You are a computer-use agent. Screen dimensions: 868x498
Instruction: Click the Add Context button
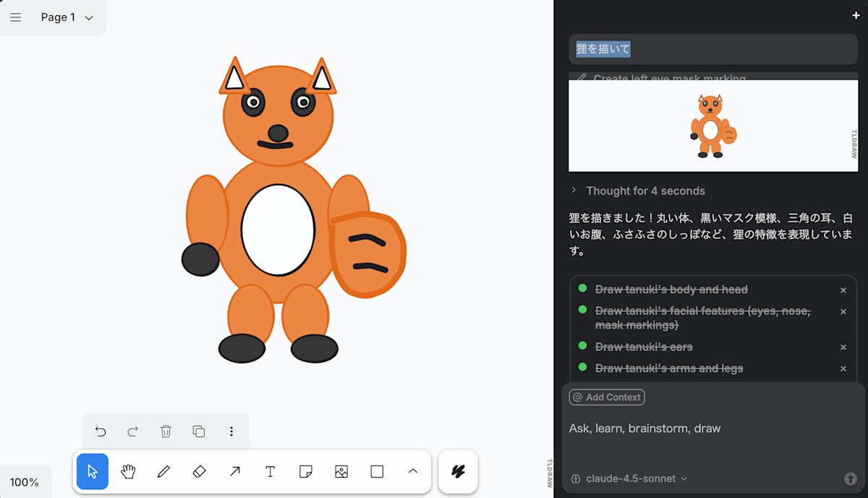click(607, 397)
